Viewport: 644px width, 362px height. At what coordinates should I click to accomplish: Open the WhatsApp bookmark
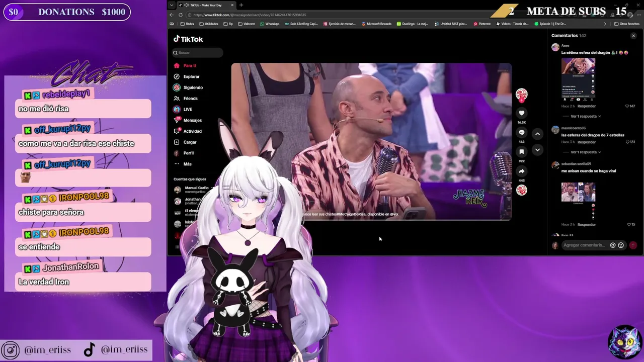tap(270, 24)
